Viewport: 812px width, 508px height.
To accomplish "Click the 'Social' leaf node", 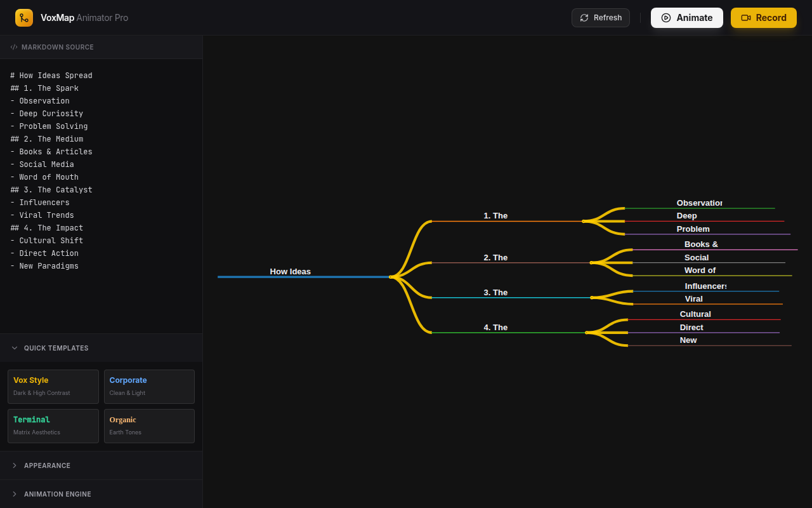I will coord(697,258).
